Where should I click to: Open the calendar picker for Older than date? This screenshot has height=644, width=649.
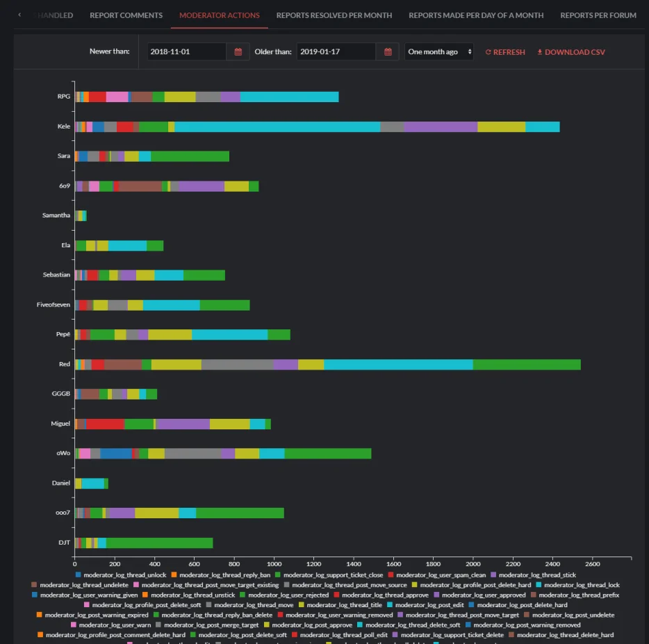(x=387, y=52)
